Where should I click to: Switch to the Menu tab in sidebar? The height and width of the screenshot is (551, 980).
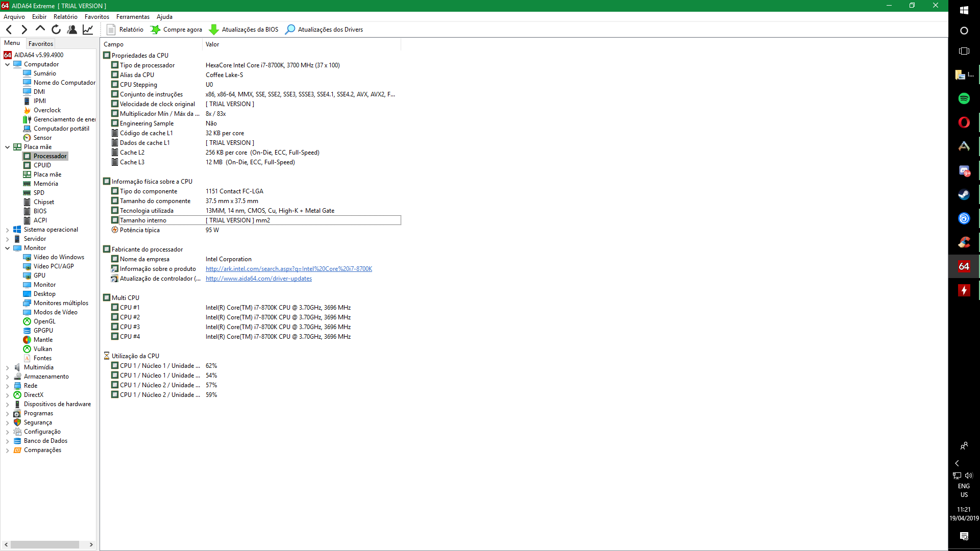tap(12, 43)
